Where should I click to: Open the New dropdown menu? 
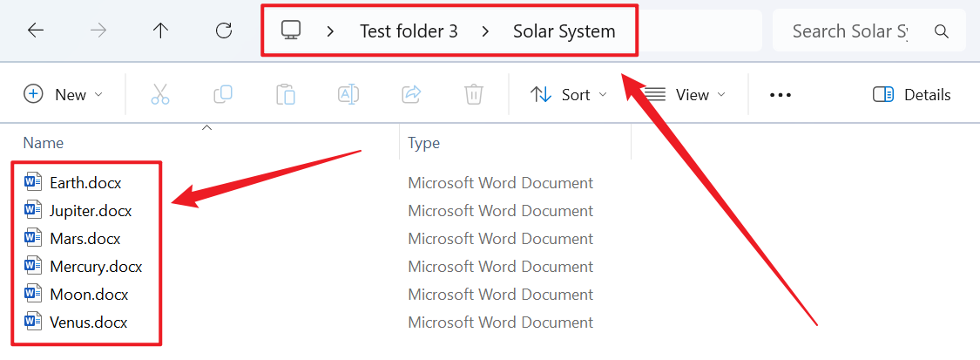[64, 94]
